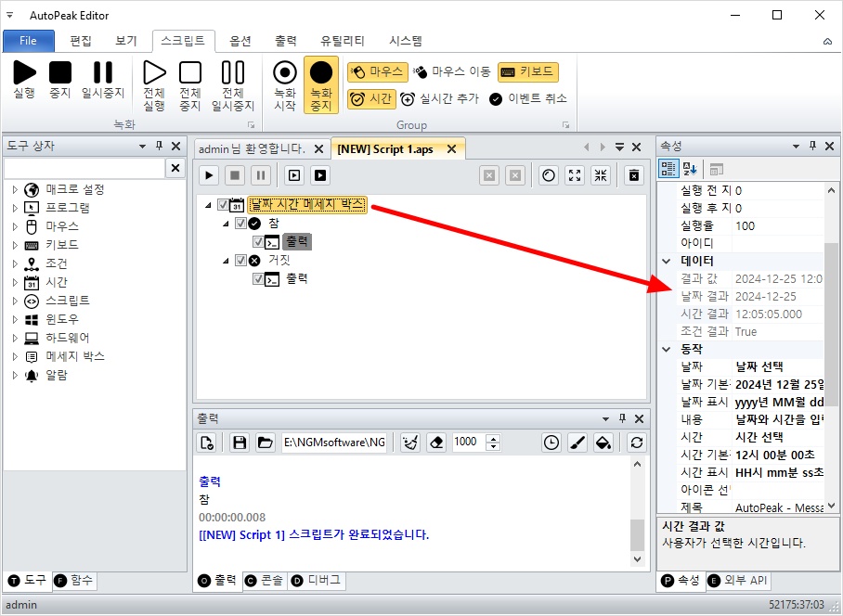Viewport: 843px width, 616px height.
Task: Select the 출력 item under 거짓
Action: tap(297, 278)
